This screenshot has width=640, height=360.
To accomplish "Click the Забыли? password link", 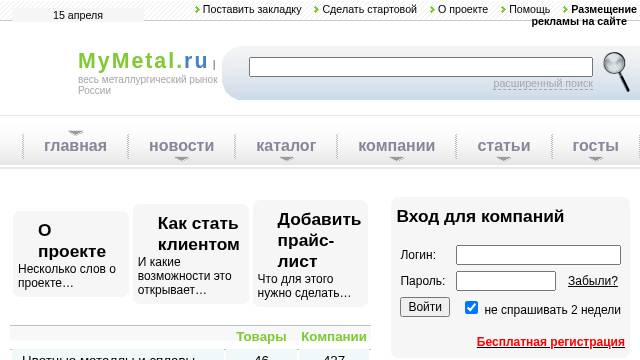I will pos(593,281).
